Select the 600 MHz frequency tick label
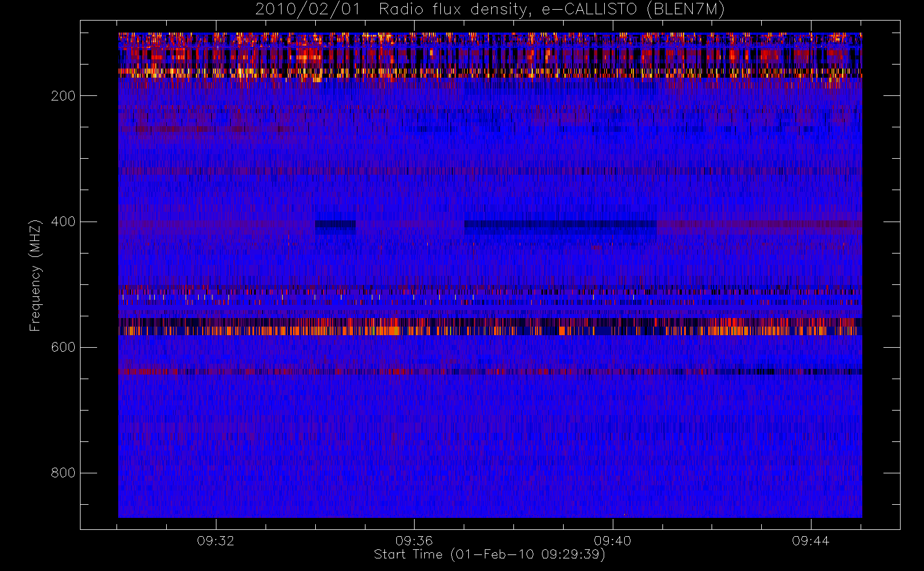 (x=63, y=347)
